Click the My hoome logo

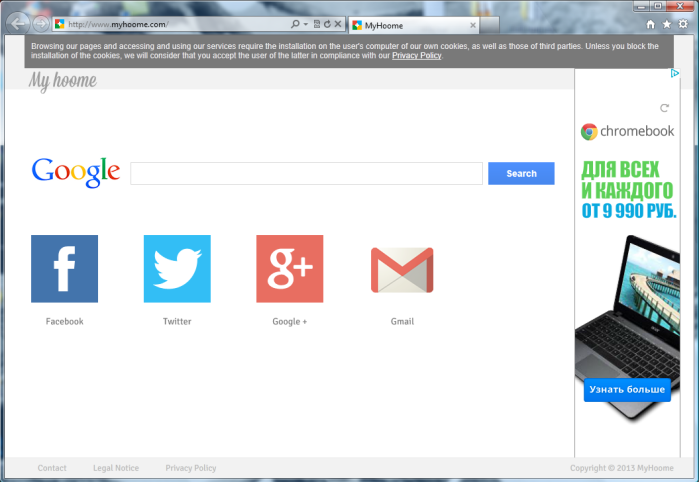point(62,81)
